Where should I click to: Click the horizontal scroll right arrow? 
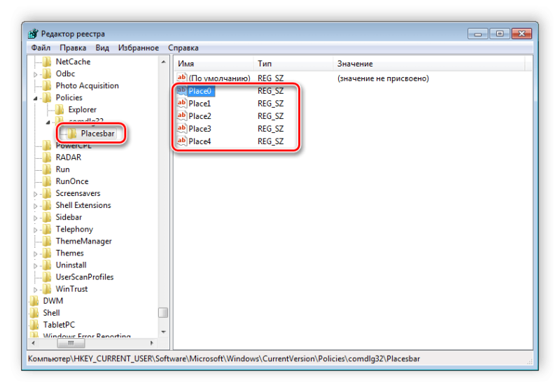pyautogui.click(x=152, y=343)
